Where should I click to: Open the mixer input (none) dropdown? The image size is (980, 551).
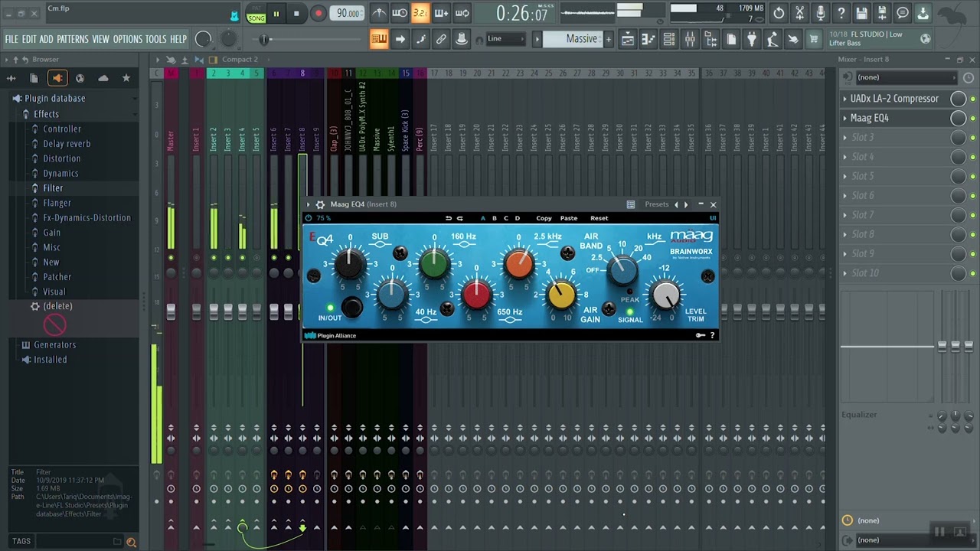pos(906,77)
